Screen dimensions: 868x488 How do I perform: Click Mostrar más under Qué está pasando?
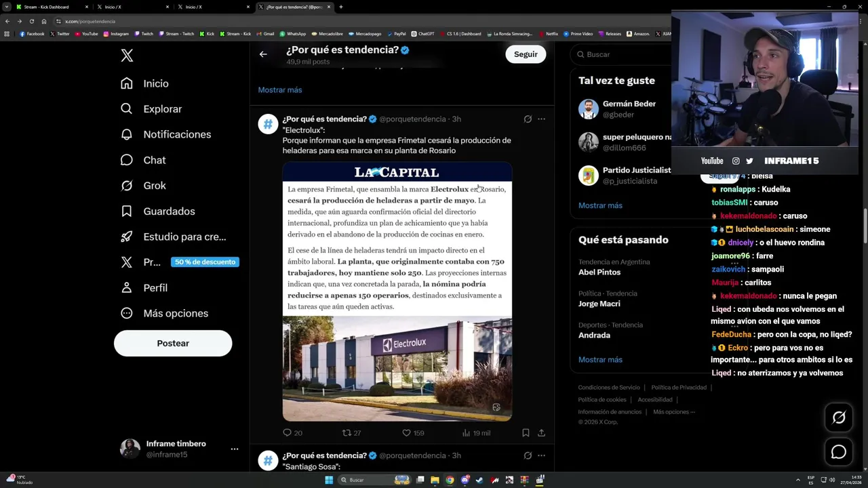[x=600, y=360]
